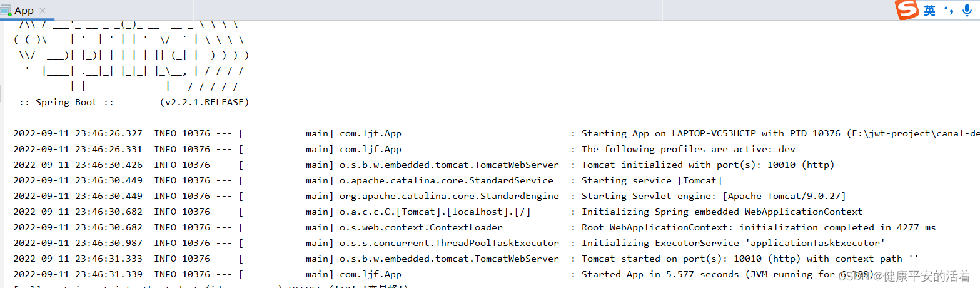Click the App run configuration icon

[x=6, y=11]
